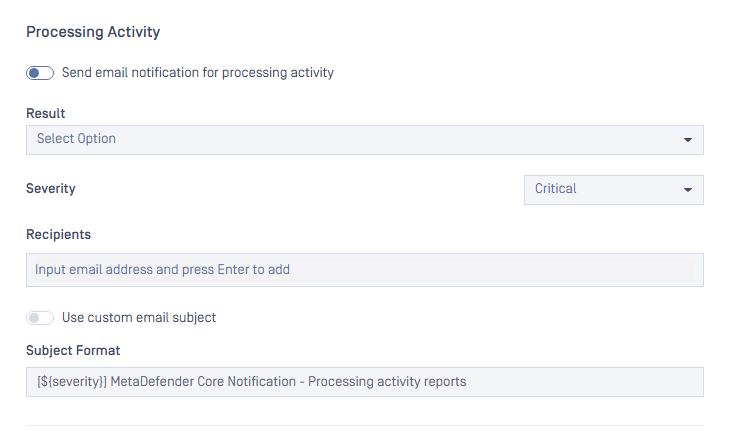The image size is (733, 442).
Task: Click the caret arrow in the Result dropdown
Action: click(x=688, y=140)
